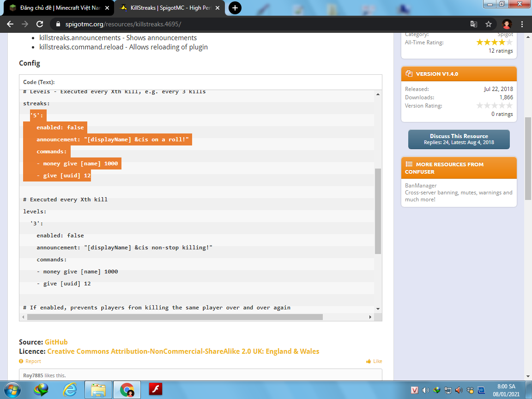Image resolution: width=532 pixels, height=399 pixels.
Task: Select the KillStreaks SpigotMC tab
Action: [169, 8]
